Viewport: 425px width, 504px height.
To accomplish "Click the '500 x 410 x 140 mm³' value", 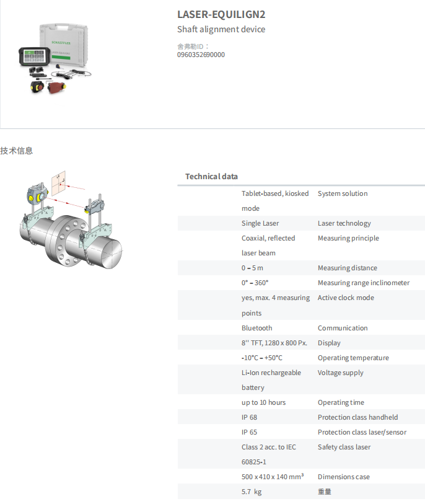I will (x=273, y=477).
